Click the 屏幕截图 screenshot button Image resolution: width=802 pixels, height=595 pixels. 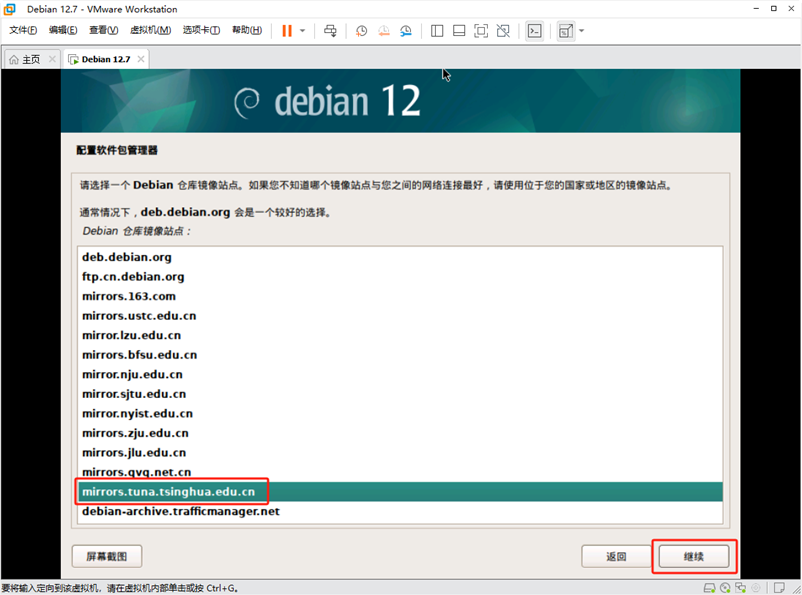[106, 556]
